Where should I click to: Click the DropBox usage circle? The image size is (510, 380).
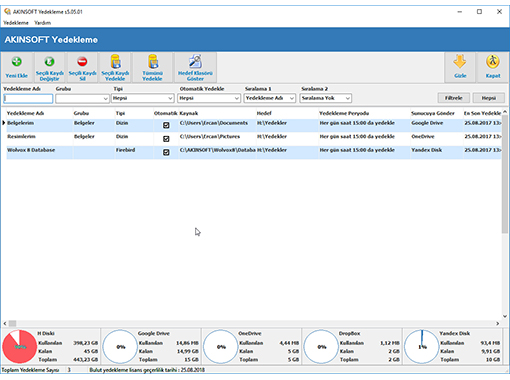point(321,347)
